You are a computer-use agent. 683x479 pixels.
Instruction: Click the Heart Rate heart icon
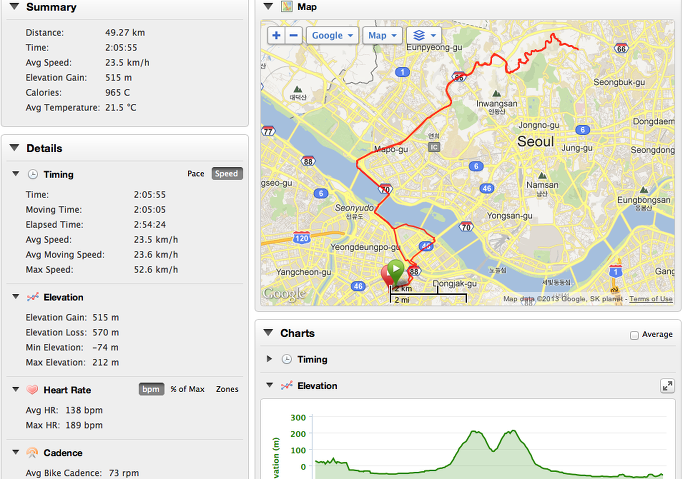[x=32, y=390]
